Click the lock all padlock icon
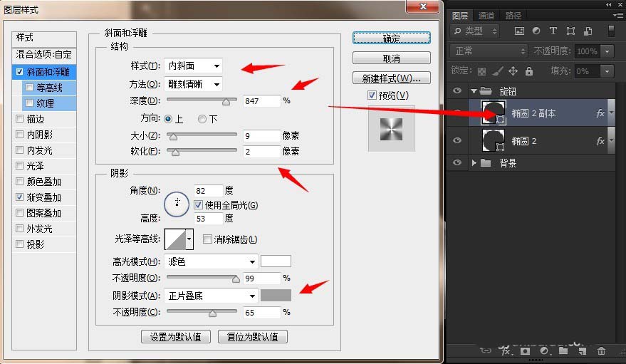 point(529,71)
